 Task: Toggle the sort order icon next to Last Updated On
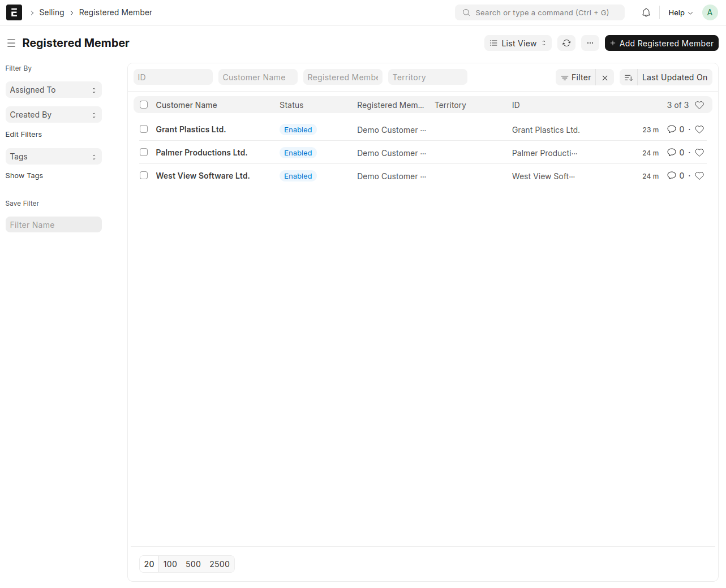[629, 77]
